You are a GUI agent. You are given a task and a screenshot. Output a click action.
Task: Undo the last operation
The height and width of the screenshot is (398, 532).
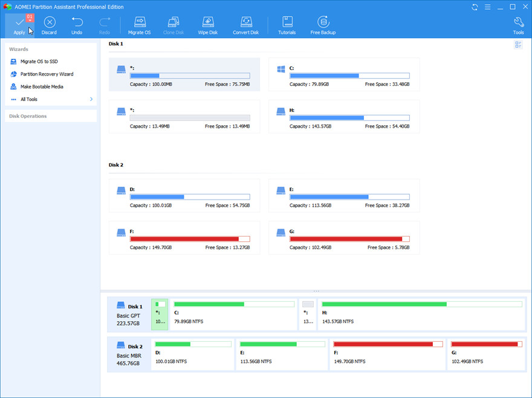coord(77,26)
